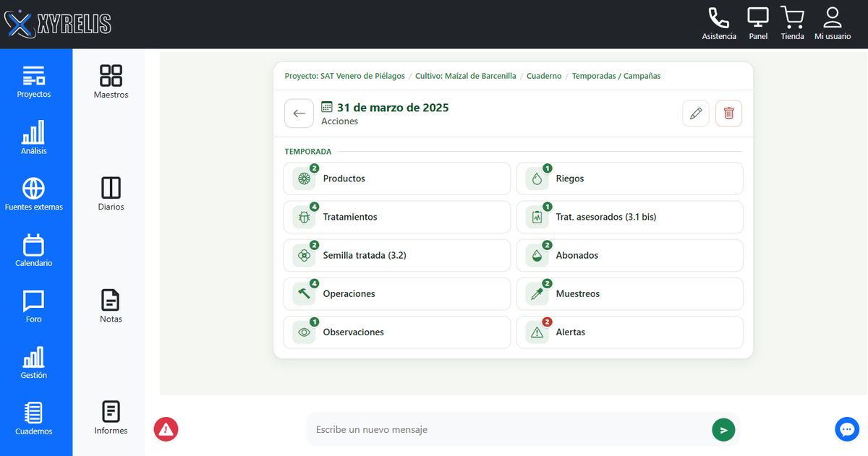868x456 pixels.
Task: Go to Proyectos in sidebar
Action: pos(34,82)
